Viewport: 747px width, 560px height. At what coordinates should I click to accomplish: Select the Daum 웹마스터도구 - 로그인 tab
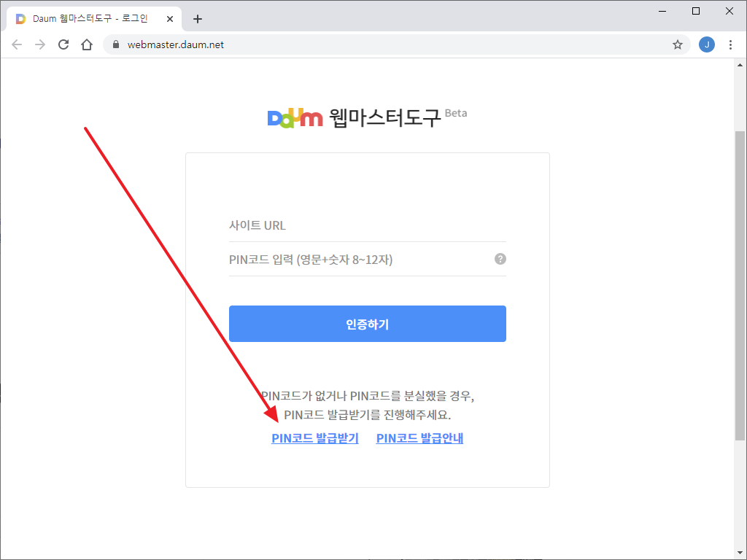pos(94,19)
